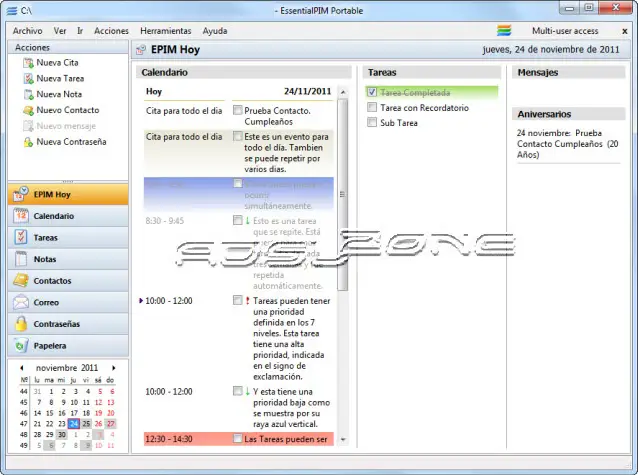
Task: Open EPIM Hoy via its sidebar icon
Action: (21, 194)
